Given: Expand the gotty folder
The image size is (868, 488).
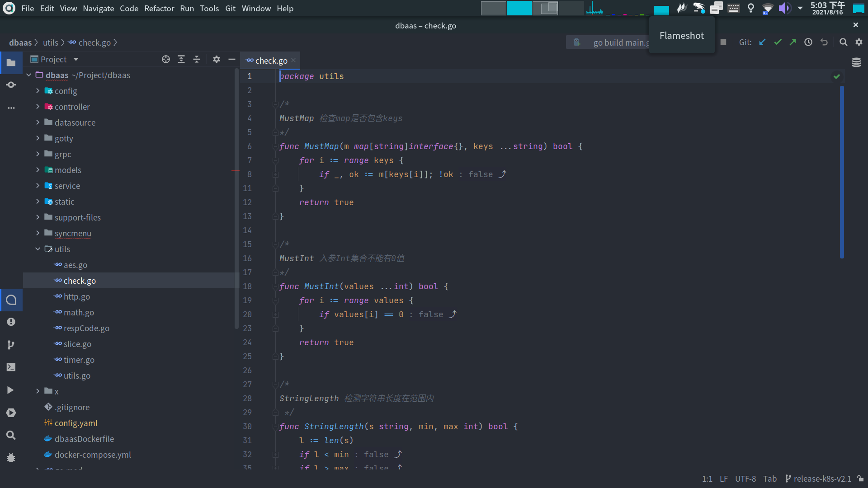Looking at the screenshot, I should click(x=38, y=138).
